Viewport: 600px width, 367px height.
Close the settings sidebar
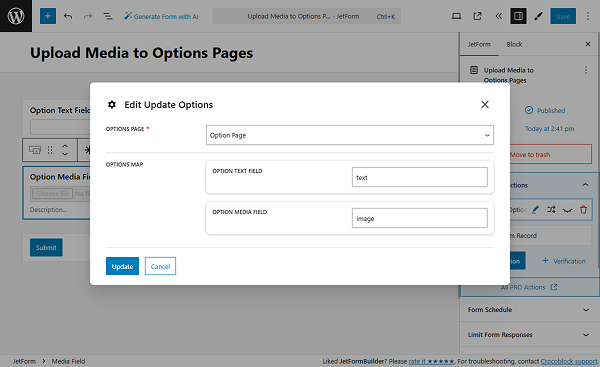[588, 44]
